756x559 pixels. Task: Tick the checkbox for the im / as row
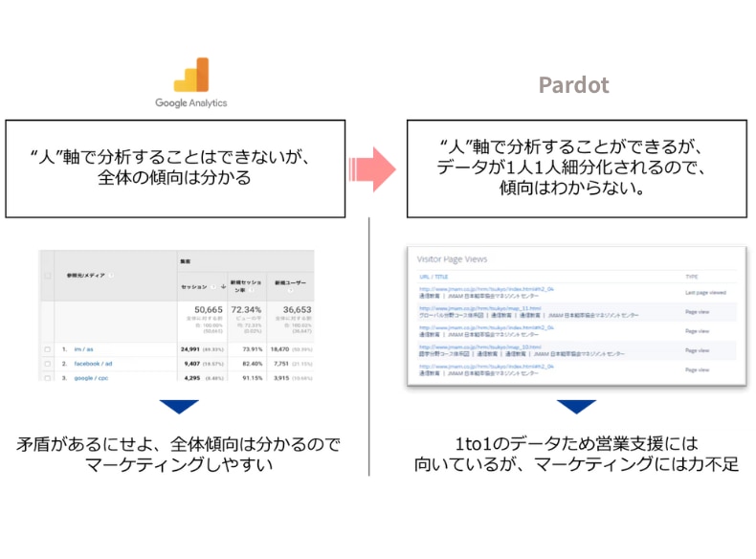[x=47, y=350]
